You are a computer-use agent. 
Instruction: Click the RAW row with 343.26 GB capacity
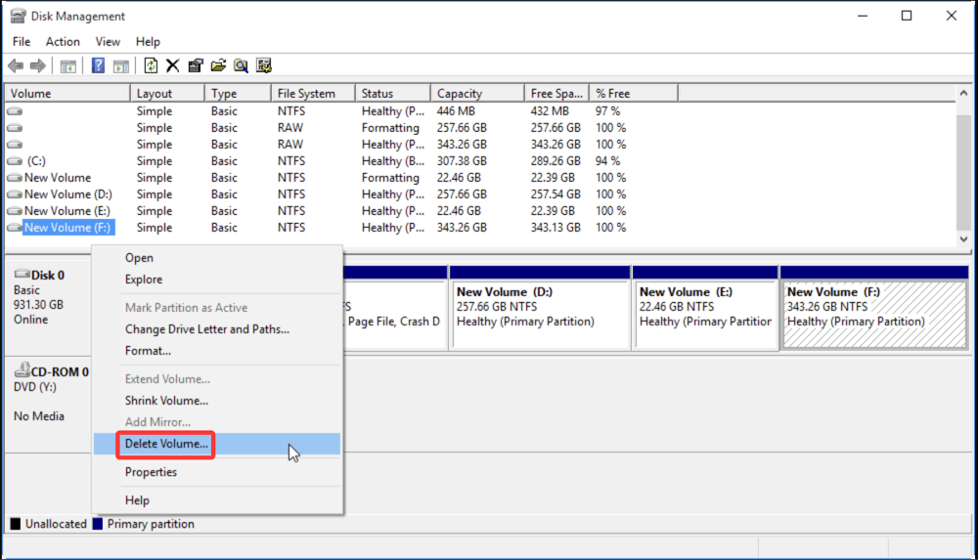480,144
